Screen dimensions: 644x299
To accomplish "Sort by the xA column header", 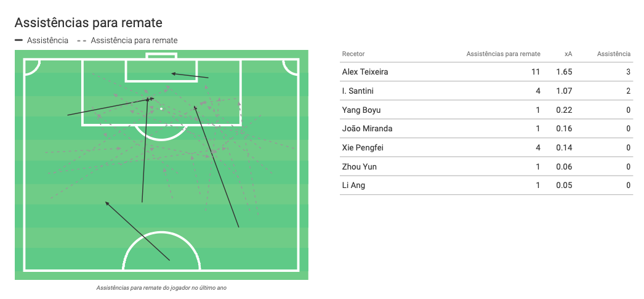I will (568, 54).
